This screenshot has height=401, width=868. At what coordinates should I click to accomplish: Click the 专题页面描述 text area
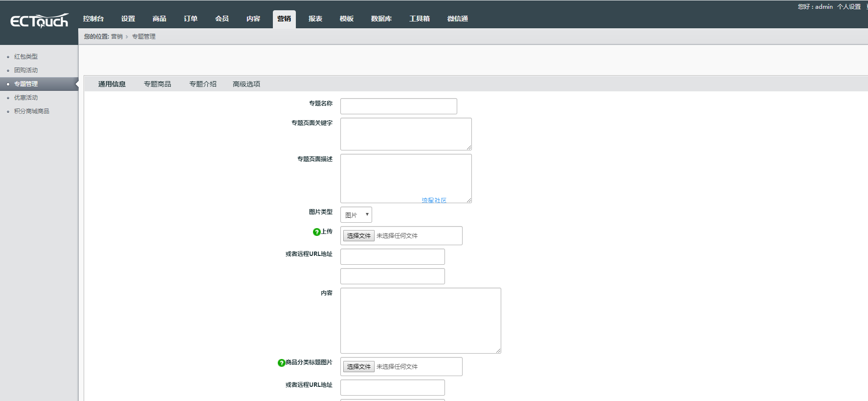tap(406, 178)
